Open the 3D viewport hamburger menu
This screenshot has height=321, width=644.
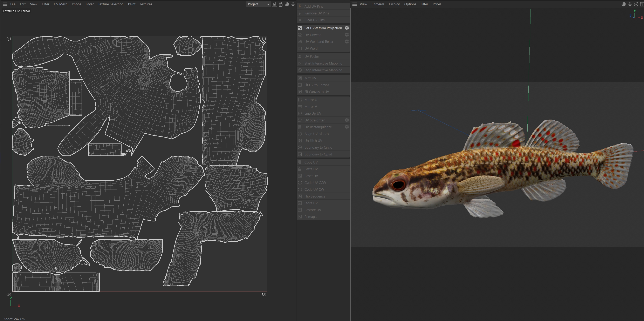[355, 4]
